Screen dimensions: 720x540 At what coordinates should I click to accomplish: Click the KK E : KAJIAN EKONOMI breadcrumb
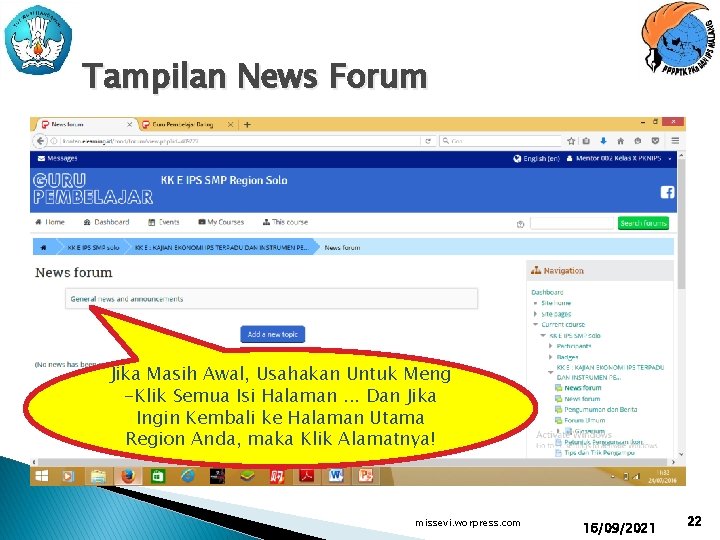[x=222, y=248]
